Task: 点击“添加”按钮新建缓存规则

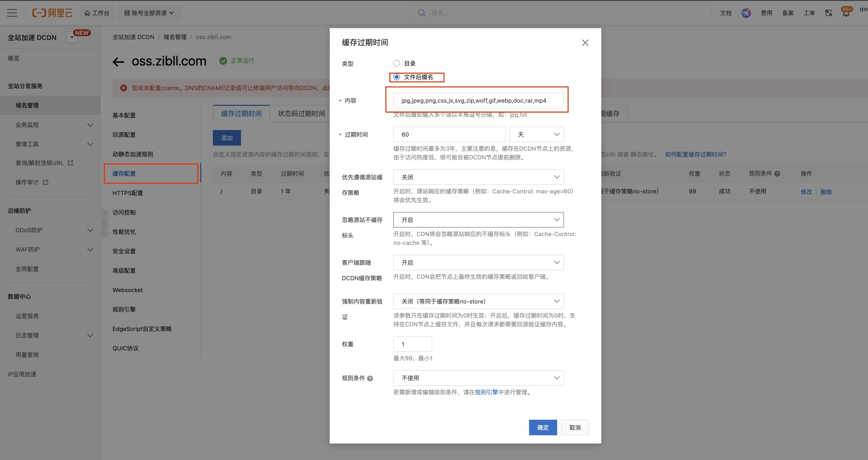Action: click(x=226, y=138)
